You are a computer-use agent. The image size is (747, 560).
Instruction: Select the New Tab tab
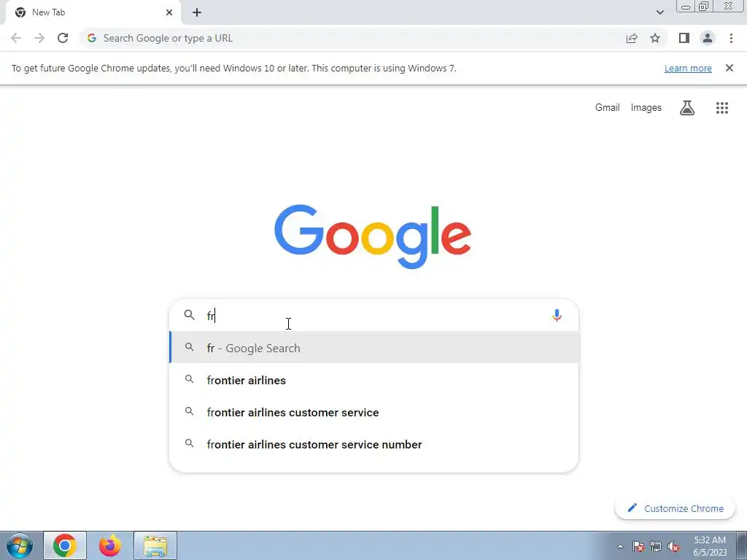pyautogui.click(x=93, y=12)
